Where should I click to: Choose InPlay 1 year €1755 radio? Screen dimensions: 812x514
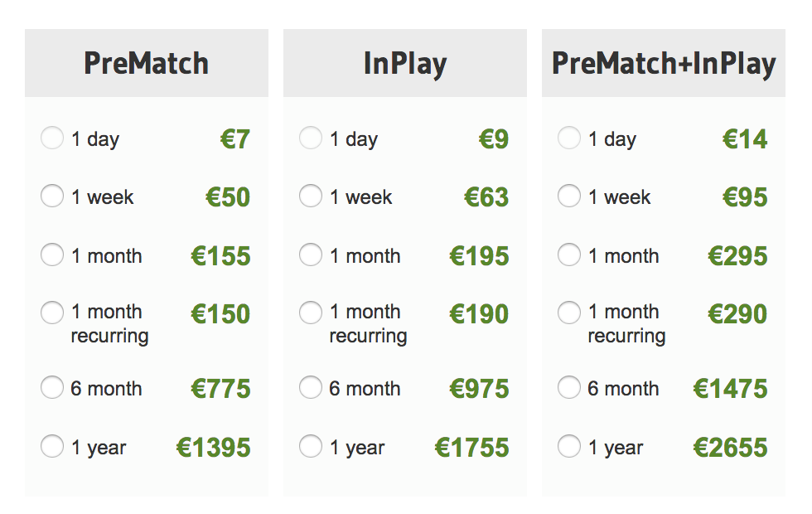310,446
